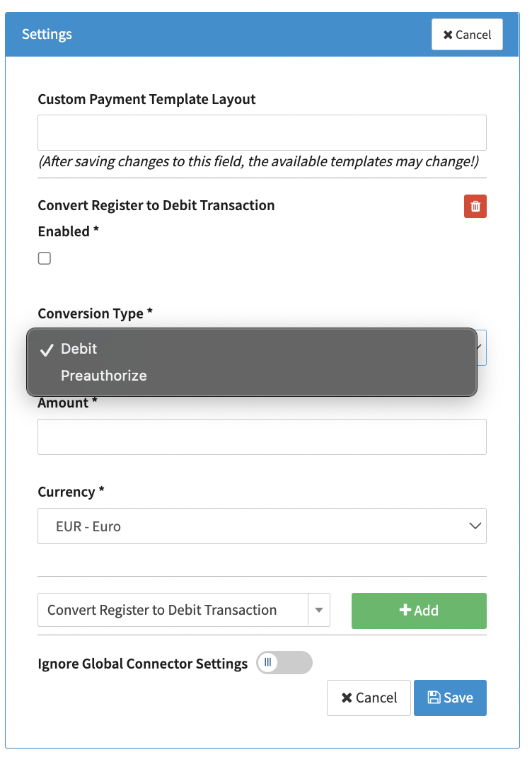Viewport: 532px width, 757px height.
Task: Click the X icon in the header Cancel button
Action: tap(448, 35)
